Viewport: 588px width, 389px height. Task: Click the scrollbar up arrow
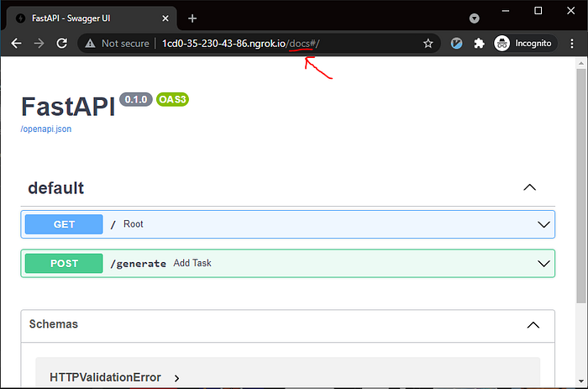click(x=581, y=63)
